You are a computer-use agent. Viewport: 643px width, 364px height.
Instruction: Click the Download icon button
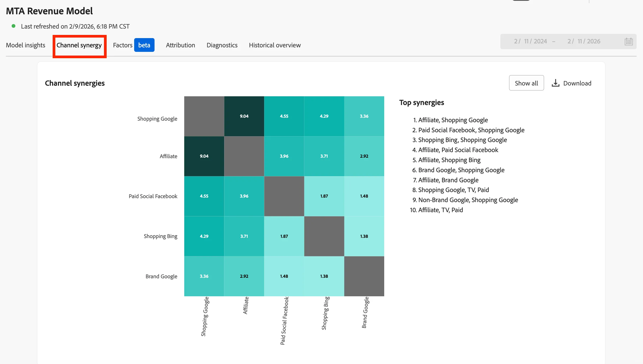pyautogui.click(x=571, y=83)
